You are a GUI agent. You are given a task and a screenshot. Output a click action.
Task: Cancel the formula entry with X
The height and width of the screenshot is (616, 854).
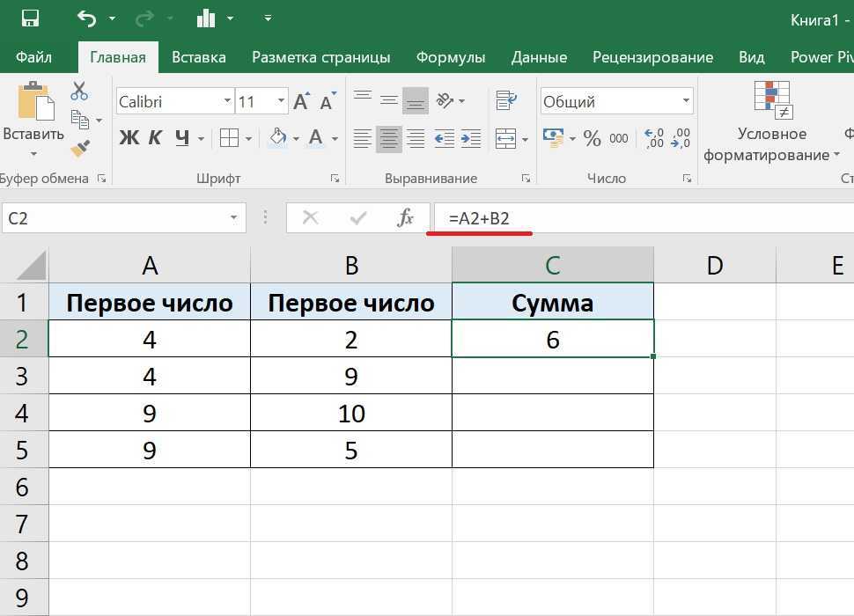click(311, 218)
